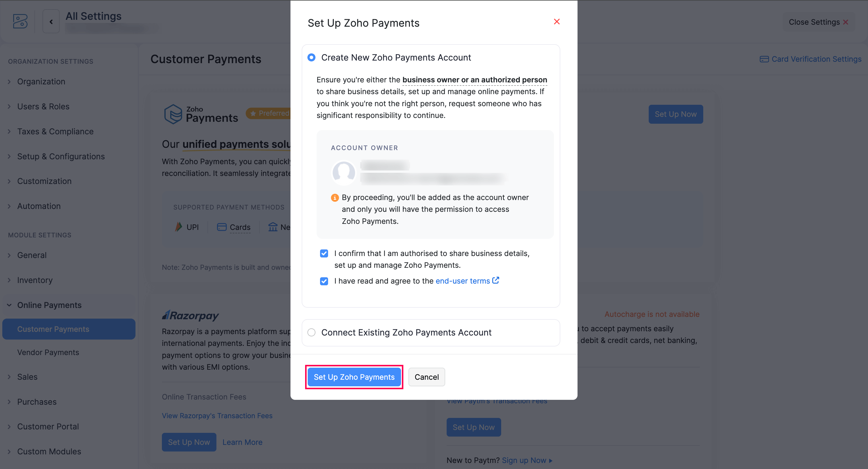Click the Set Up Zoho Payments button
Viewport: 868px width, 469px height.
pos(354,377)
